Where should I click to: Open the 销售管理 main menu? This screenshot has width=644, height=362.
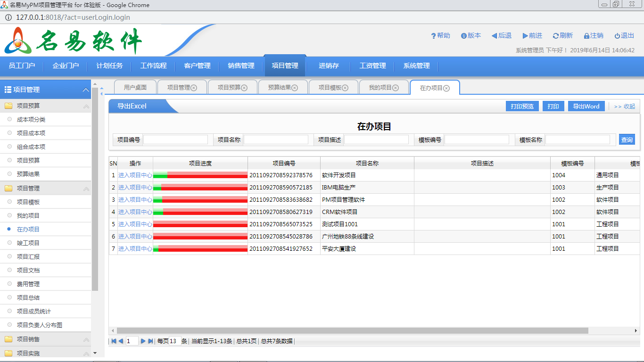pyautogui.click(x=241, y=66)
